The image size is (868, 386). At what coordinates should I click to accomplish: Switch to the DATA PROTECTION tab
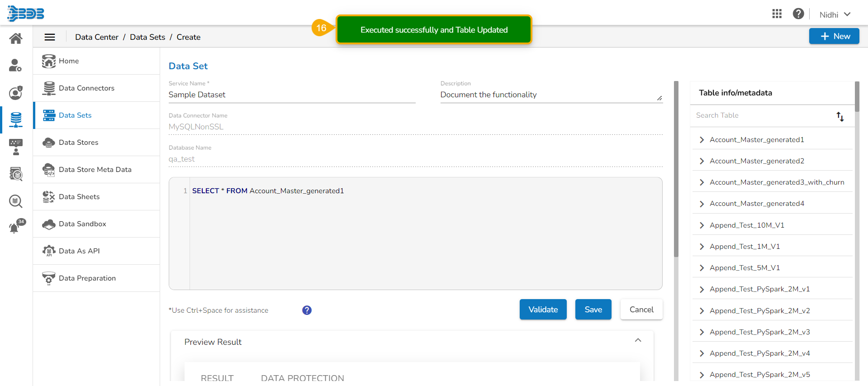click(303, 377)
